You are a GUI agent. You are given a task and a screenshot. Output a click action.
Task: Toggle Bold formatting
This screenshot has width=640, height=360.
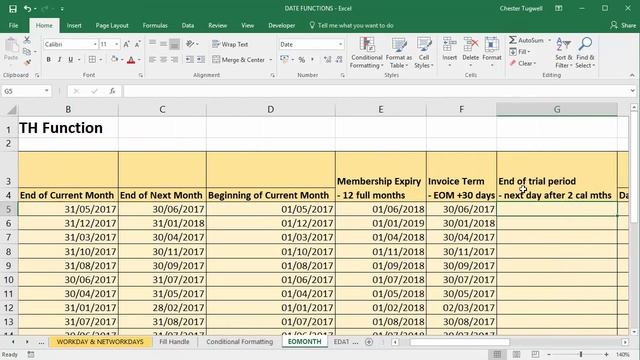(x=49, y=60)
